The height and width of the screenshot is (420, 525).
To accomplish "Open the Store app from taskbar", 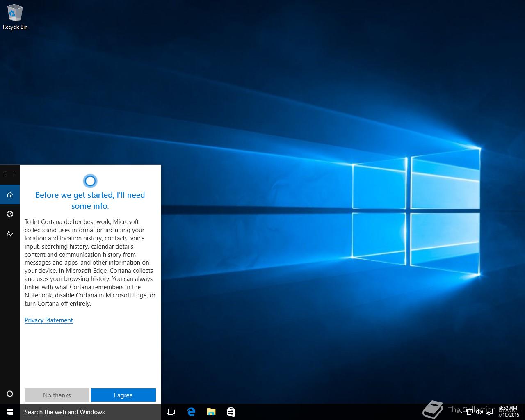I will pos(231,412).
